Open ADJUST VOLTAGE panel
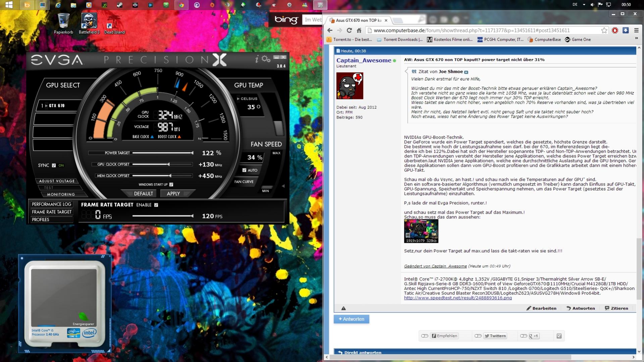644x362 pixels. click(x=57, y=181)
